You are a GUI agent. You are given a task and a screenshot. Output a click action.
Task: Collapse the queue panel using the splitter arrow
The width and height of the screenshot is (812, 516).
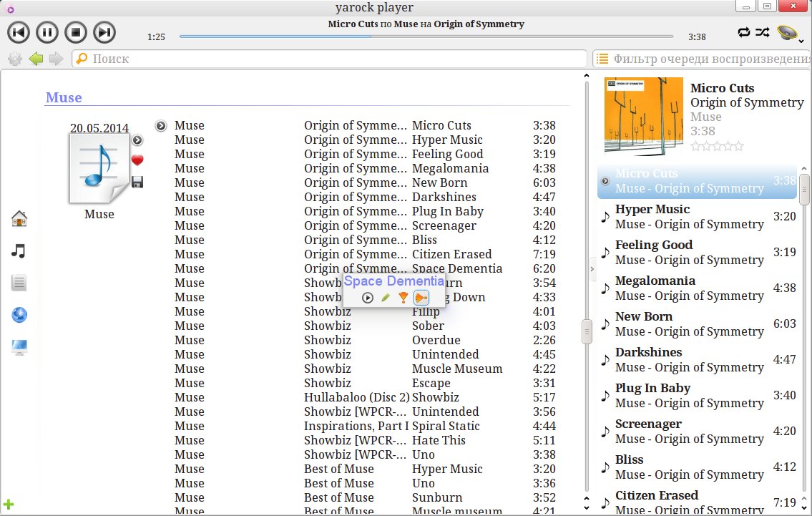tap(592, 268)
